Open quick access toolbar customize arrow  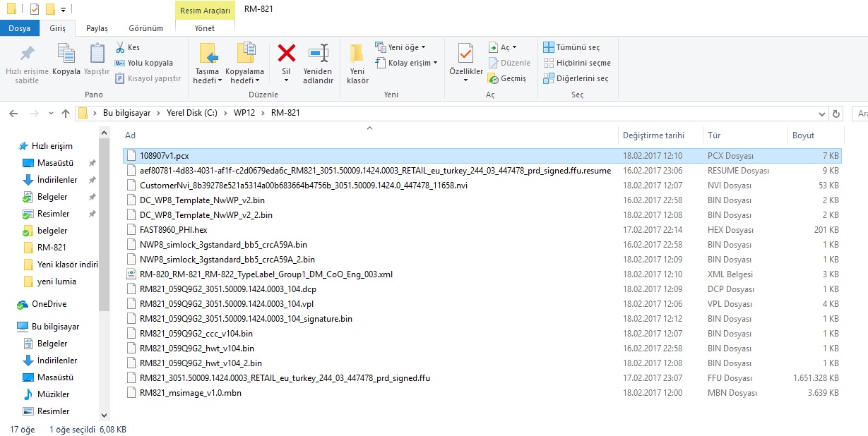click(63, 9)
